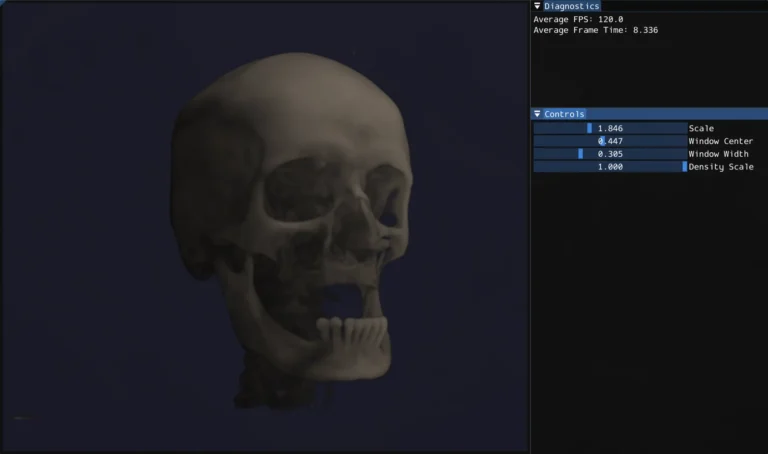Grab the Window Width slider's blue handle

tap(580, 154)
